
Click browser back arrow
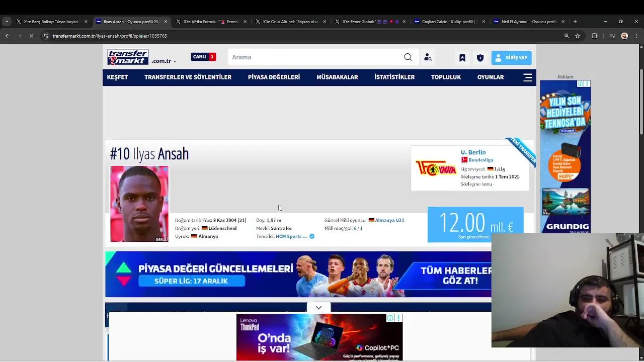click(x=7, y=36)
